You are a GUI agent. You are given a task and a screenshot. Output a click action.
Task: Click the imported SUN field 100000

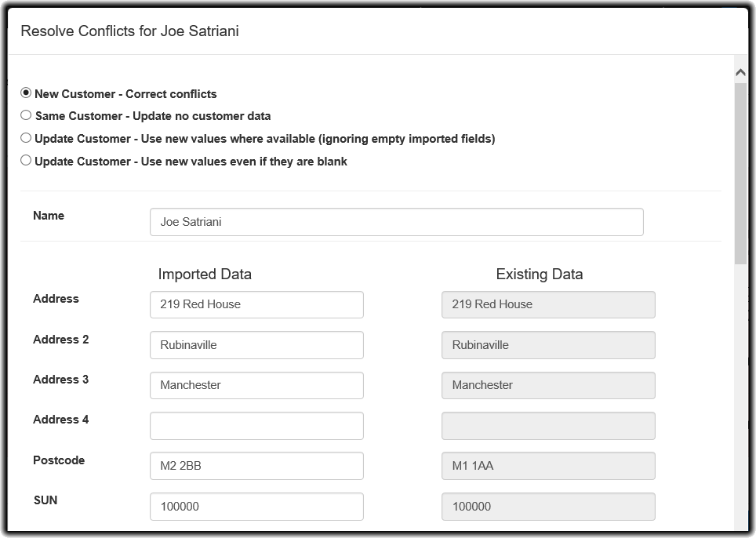pyautogui.click(x=256, y=507)
